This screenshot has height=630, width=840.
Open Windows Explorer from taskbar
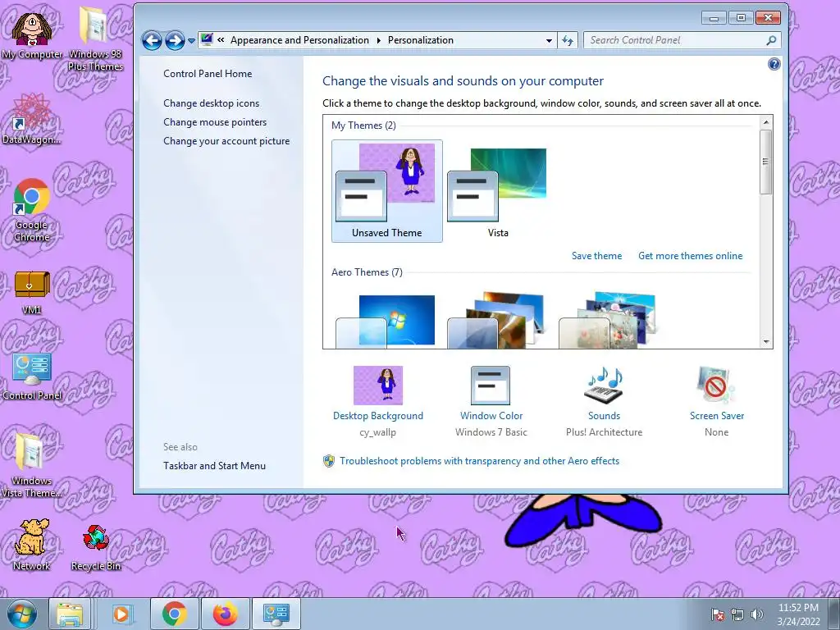(71, 614)
